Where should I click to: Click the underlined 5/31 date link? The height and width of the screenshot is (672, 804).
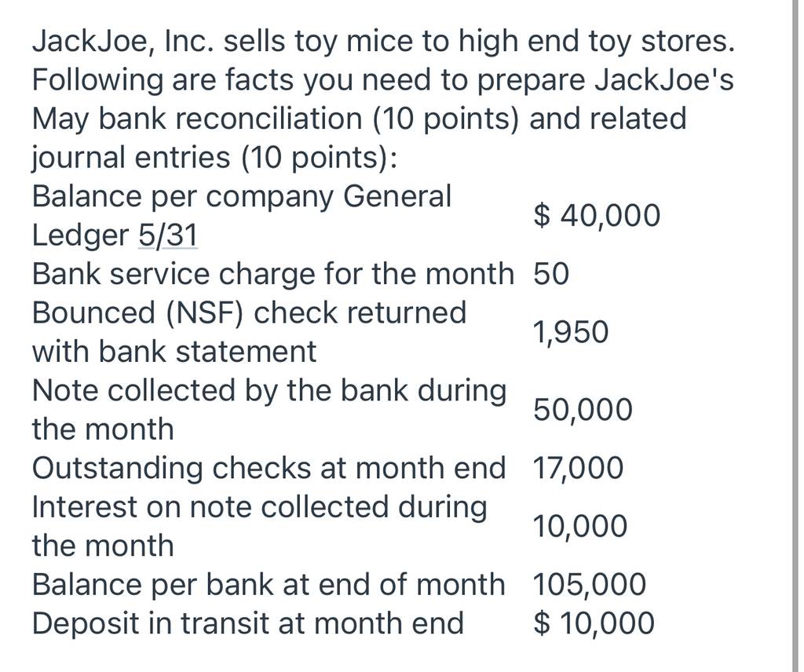pos(168,236)
